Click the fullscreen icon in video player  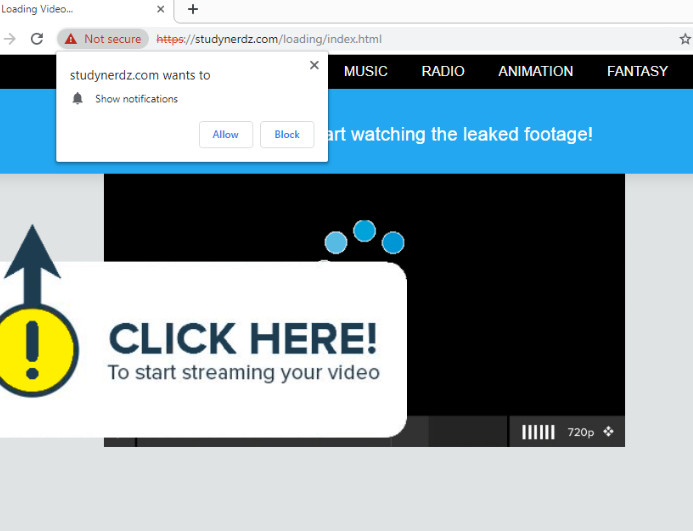[x=609, y=432]
